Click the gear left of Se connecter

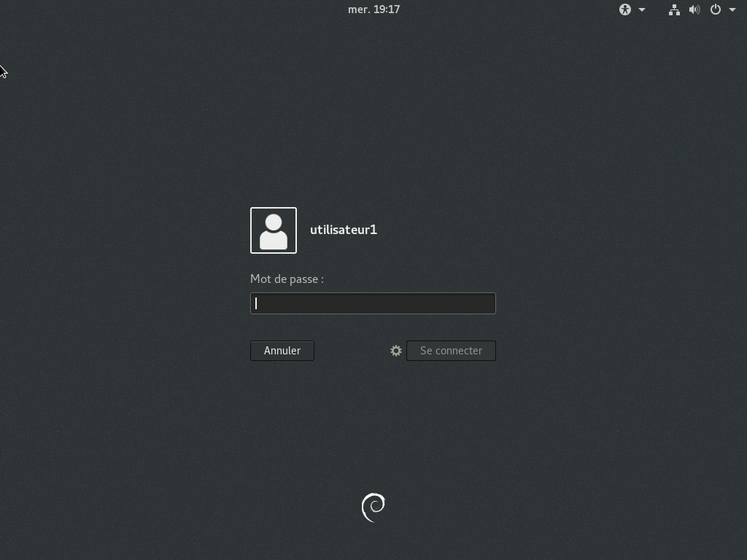click(396, 351)
